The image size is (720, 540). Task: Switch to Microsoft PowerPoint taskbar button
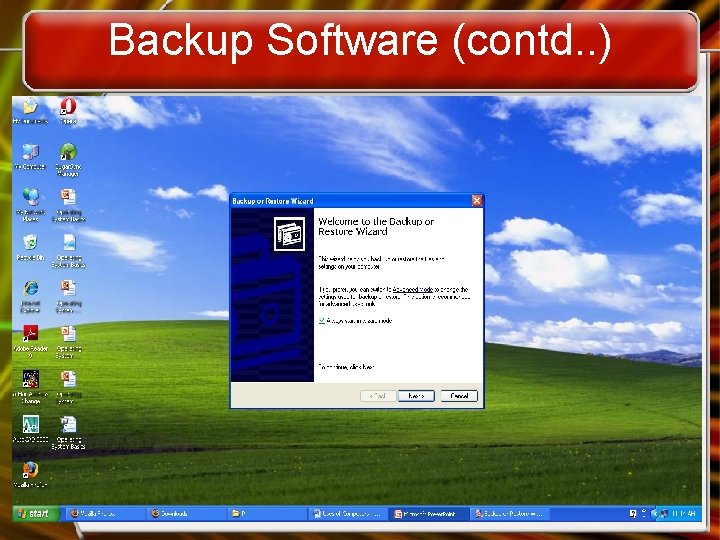tap(429, 514)
